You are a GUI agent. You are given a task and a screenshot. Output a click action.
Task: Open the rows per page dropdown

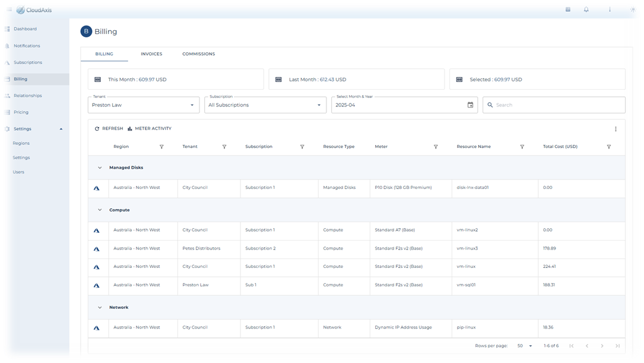point(525,346)
